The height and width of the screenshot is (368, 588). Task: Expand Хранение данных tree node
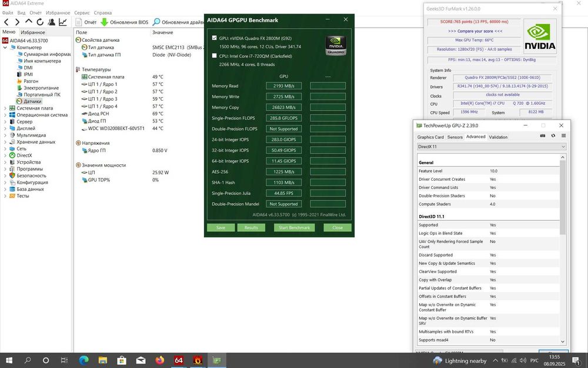click(5, 142)
